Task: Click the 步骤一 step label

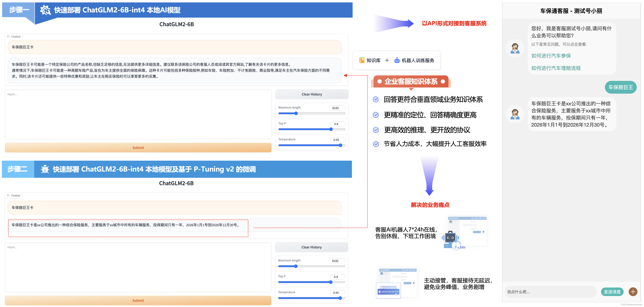Action: [19, 10]
